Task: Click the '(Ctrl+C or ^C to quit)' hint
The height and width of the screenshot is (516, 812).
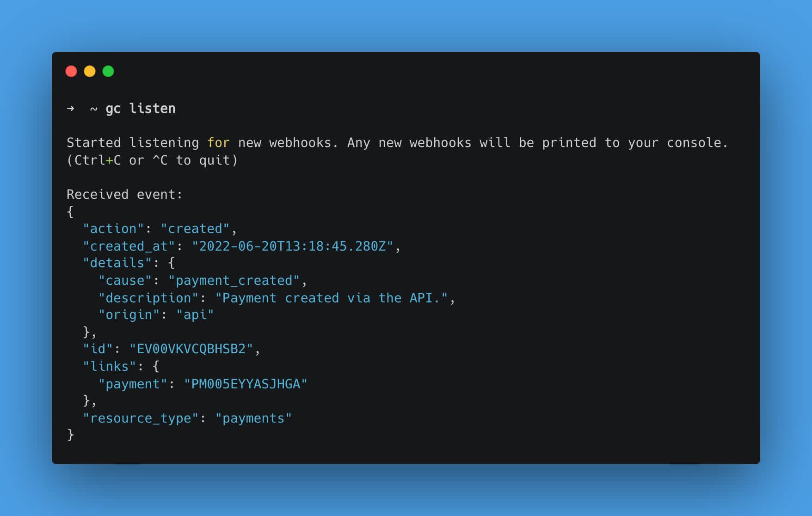Action: [x=152, y=160]
